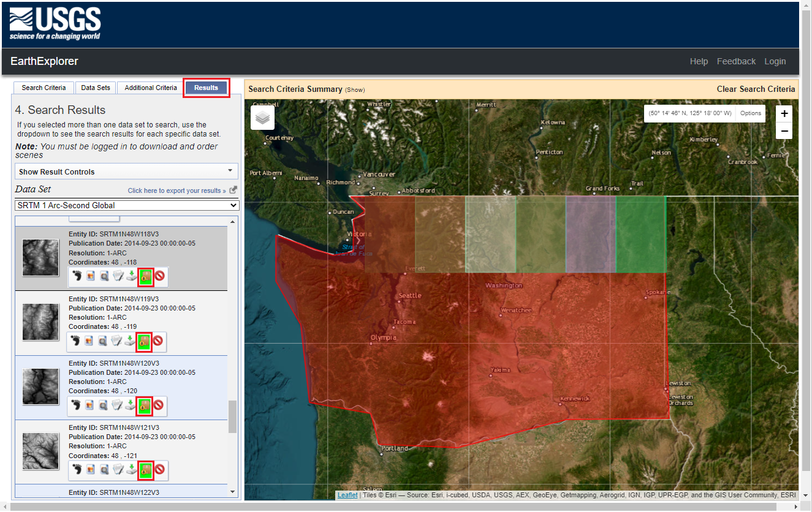The height and width of the screenshot is (512, 812).
Task: Download options for SRTM1N48W119V3
Action: [x=131, y=341]
